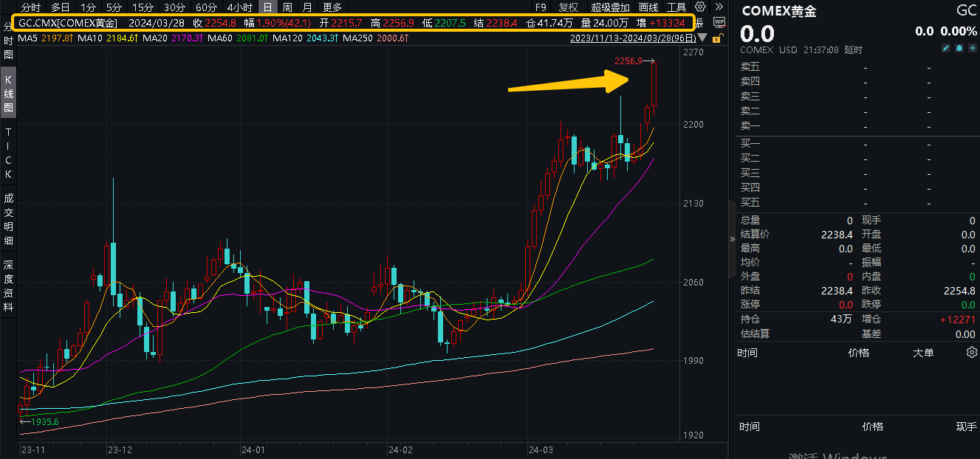Image resolution: width=980 pixels, height=459 pixels.
Task: Open the 工具 menu
Action: click(x=676, y=7)
